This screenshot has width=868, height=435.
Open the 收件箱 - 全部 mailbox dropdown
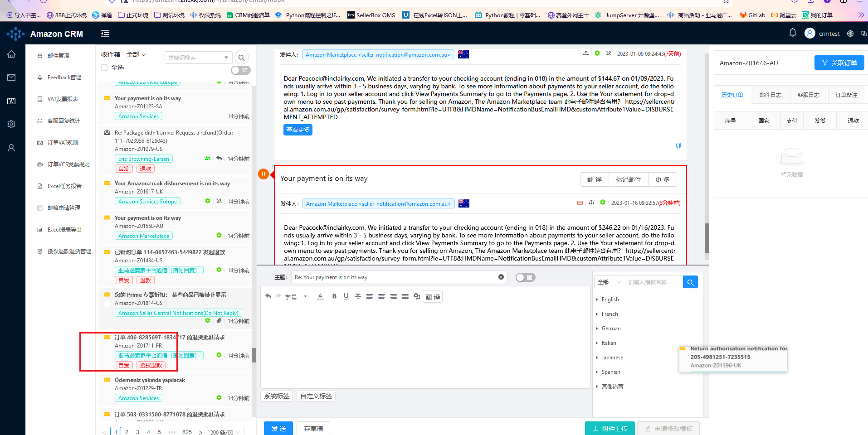click(x=124, y=54)
